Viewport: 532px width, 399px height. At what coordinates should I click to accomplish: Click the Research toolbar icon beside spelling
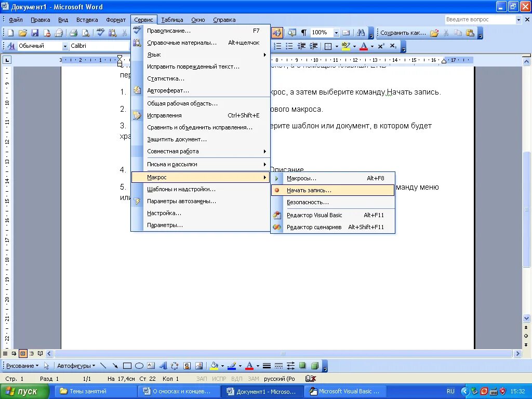pos(113,33)
